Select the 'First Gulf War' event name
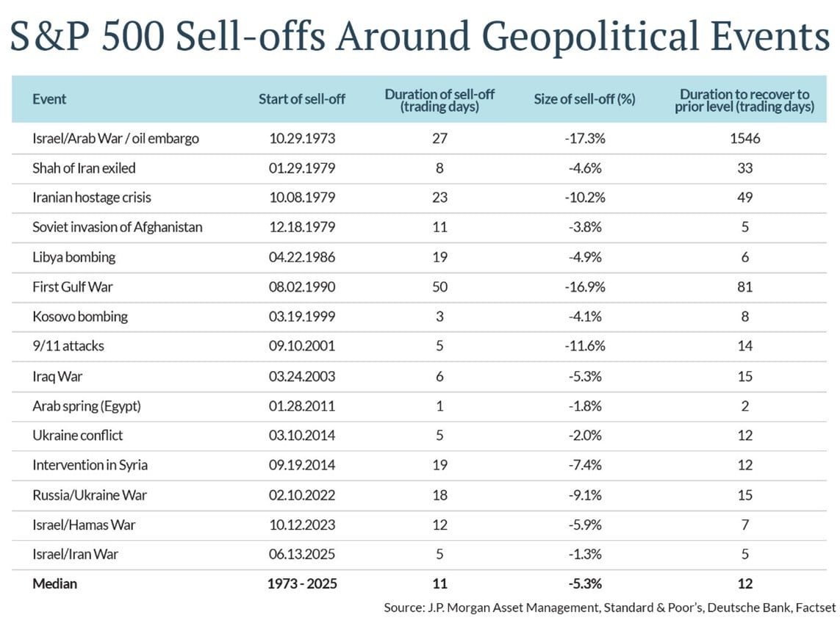 click(x=71, y=287)
